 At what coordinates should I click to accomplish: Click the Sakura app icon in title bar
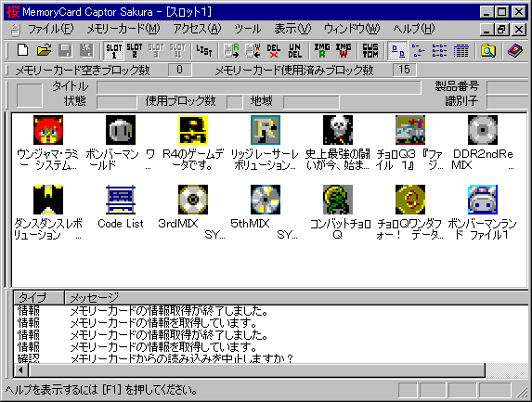[13, 12]
